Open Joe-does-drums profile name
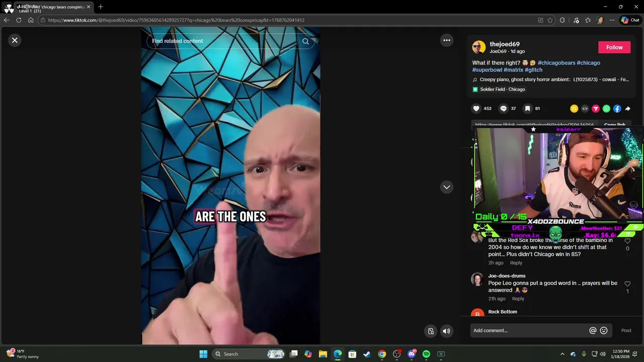This screenshot has height=362, width=644. pyautogui.click(x=507, y=276)
